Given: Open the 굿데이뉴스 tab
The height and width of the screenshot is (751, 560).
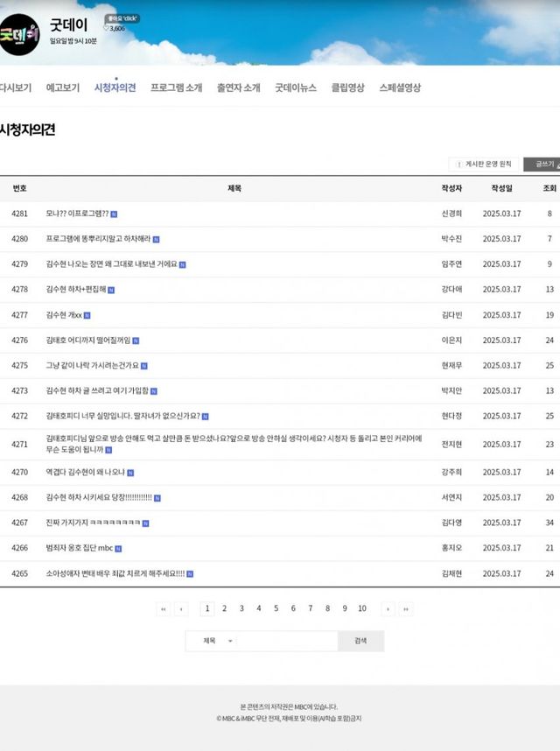Looking at the screenshot, I should coord(296,88).
